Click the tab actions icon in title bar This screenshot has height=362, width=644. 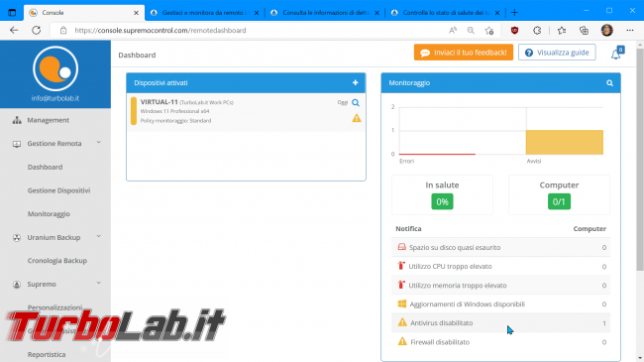click(12, 12)
